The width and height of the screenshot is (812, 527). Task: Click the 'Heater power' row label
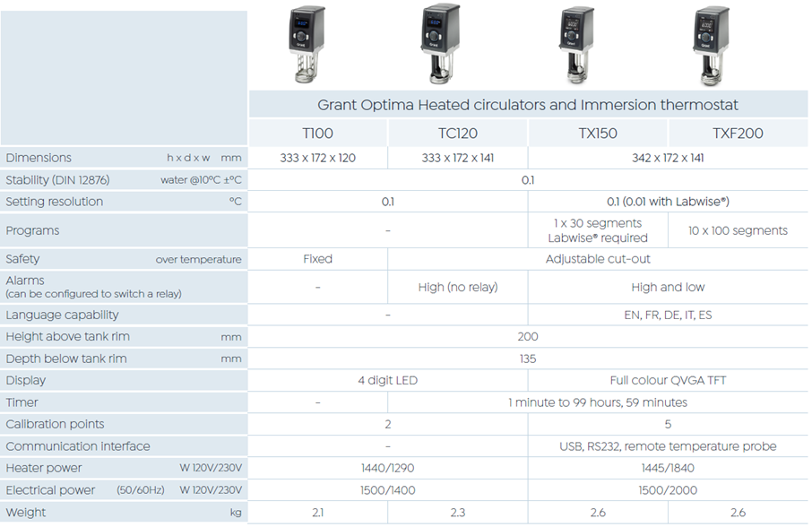(44, 468)
